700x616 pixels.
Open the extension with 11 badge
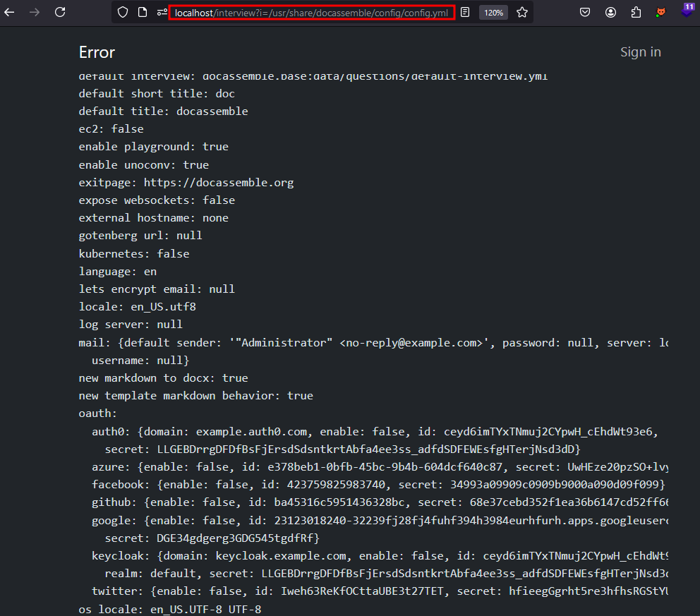687,11
